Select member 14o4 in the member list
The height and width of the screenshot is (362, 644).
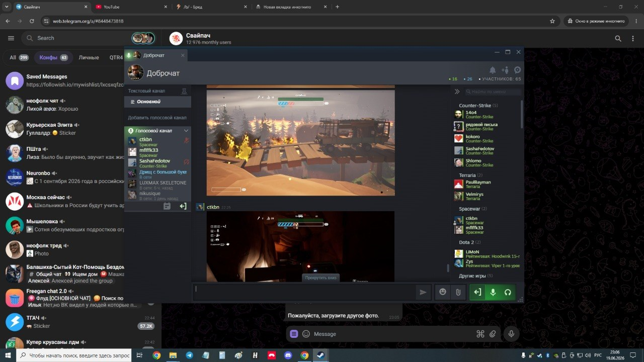(486, 115)
